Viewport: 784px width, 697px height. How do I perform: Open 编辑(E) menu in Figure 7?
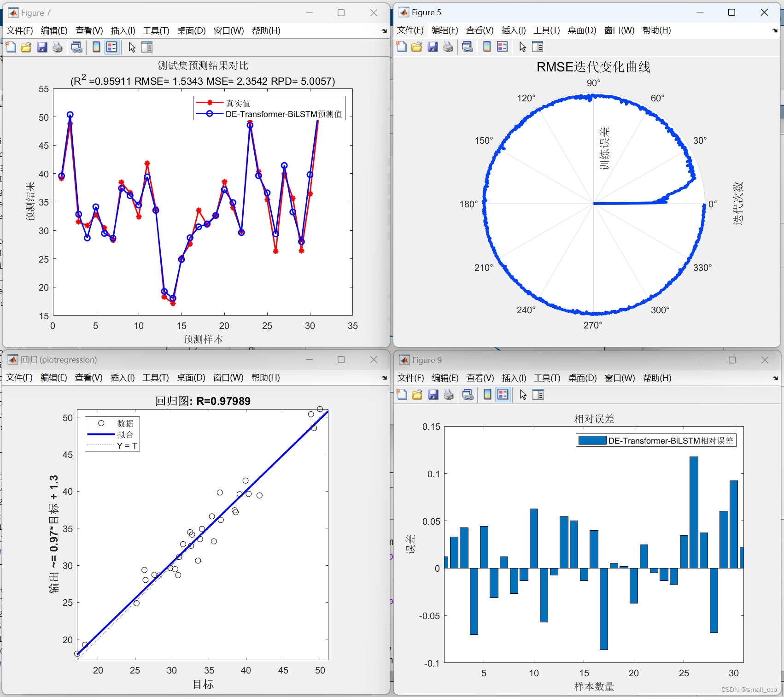[54, 31]
